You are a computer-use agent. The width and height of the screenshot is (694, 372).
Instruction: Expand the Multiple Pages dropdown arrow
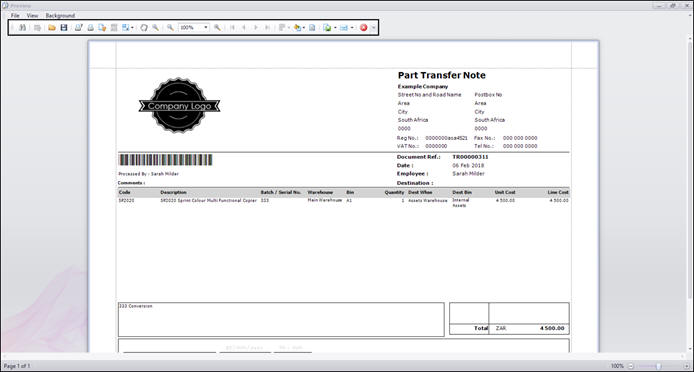tap(289, 27)
